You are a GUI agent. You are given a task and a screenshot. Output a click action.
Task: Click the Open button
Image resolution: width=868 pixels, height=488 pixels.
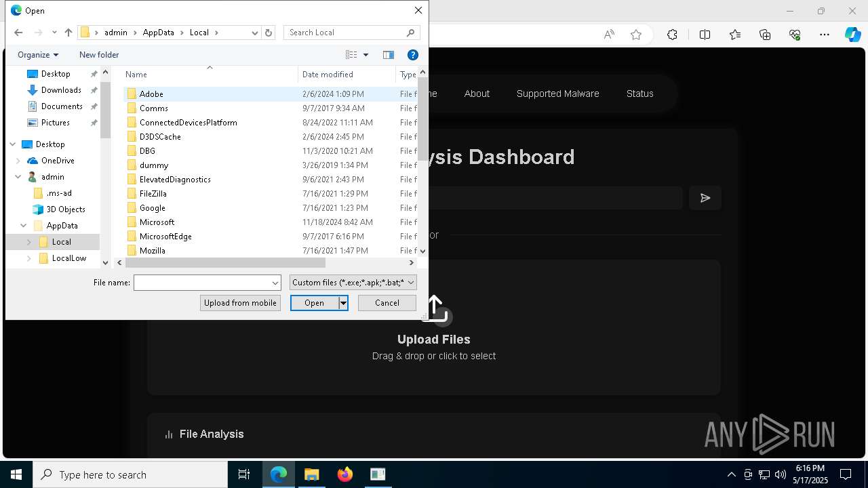point(314,303)
